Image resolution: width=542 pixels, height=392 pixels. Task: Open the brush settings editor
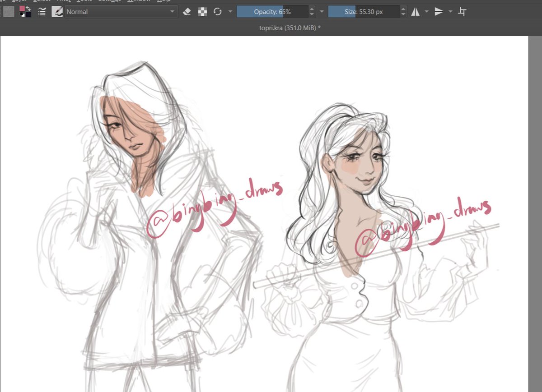(x=42, y=12)
